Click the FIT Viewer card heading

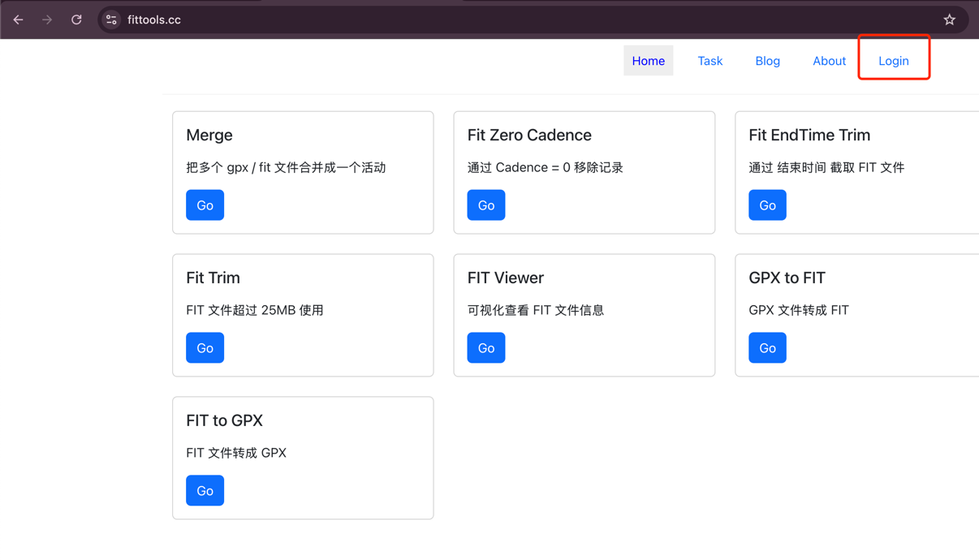(x=505, y=278)
